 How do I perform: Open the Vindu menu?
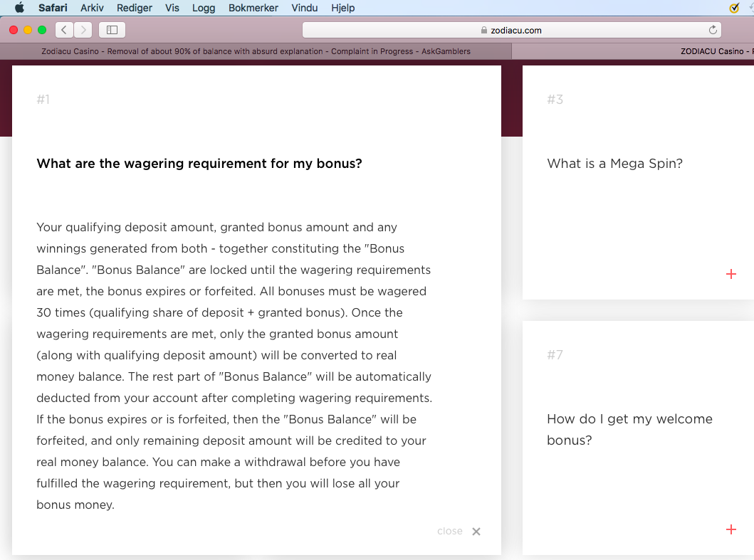(x=305, y=8)
